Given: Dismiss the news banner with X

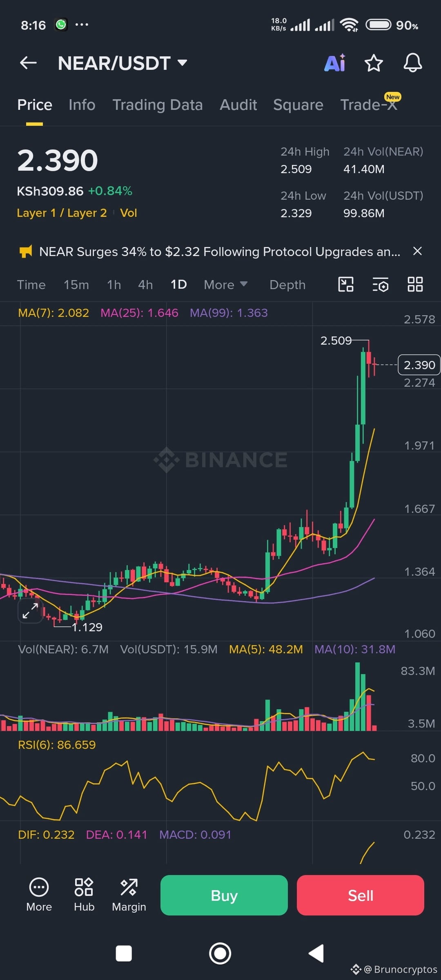Looking at the screenshot, I should [417, 251].
